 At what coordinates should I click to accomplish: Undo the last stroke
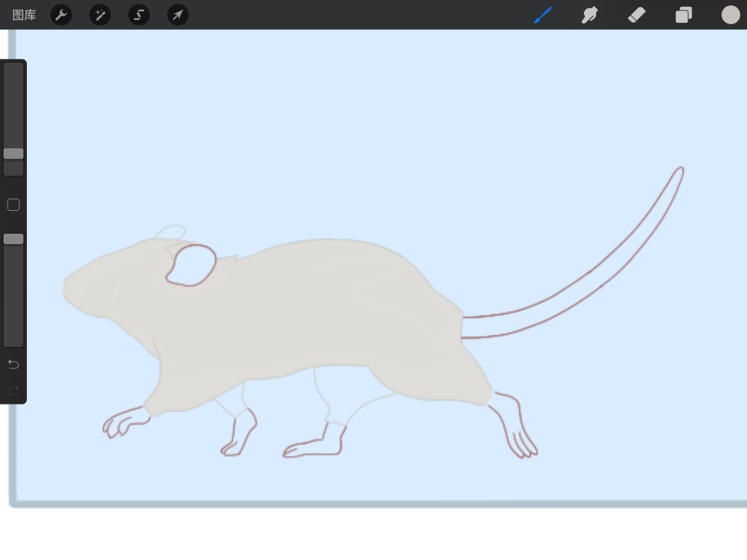point(13,364)
